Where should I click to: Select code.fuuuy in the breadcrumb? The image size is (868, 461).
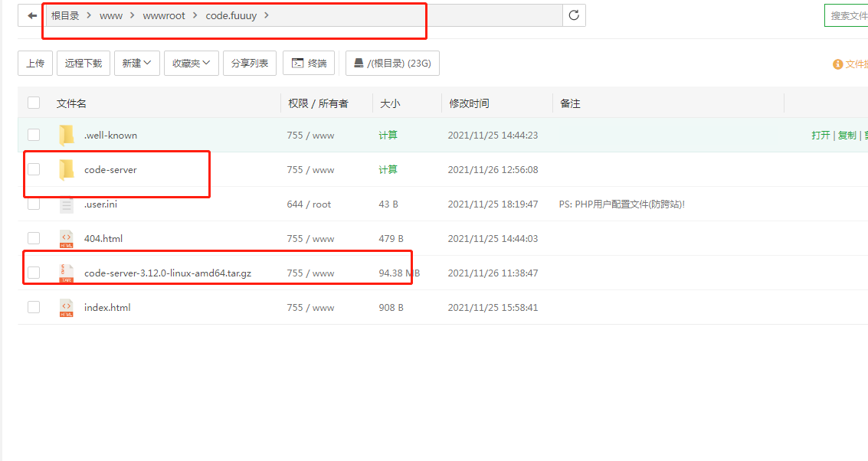(x=231, y=15)
